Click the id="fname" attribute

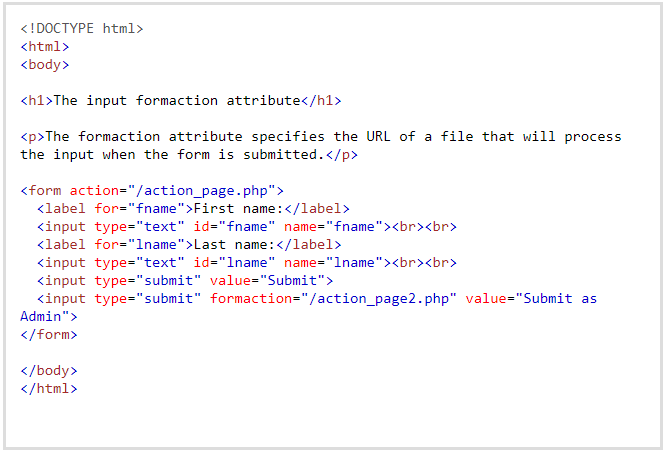[x=234, y=227]
